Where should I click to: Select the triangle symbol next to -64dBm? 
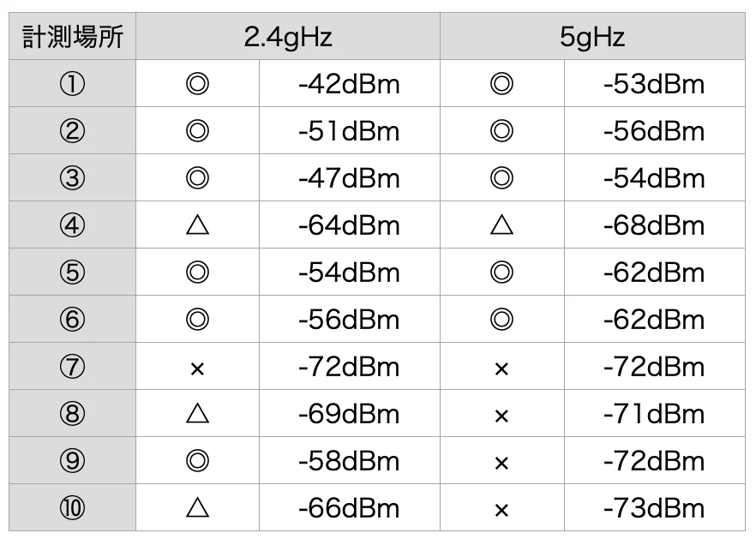tap(197, 225)
